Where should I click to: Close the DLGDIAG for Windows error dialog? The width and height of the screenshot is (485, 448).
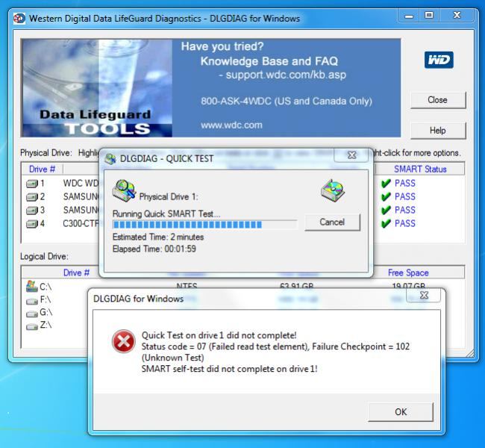coord(424,295)
